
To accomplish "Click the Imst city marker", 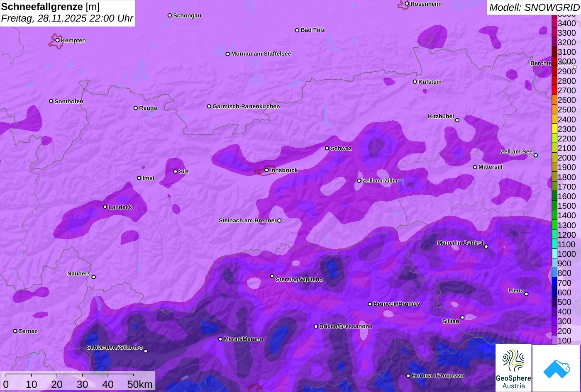I will tap(139, 178).
